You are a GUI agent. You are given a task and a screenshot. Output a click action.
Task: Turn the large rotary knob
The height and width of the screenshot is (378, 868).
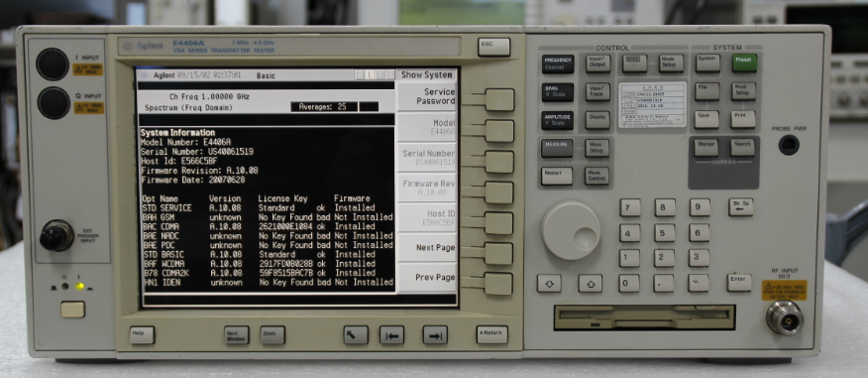(x=570, y=230)
